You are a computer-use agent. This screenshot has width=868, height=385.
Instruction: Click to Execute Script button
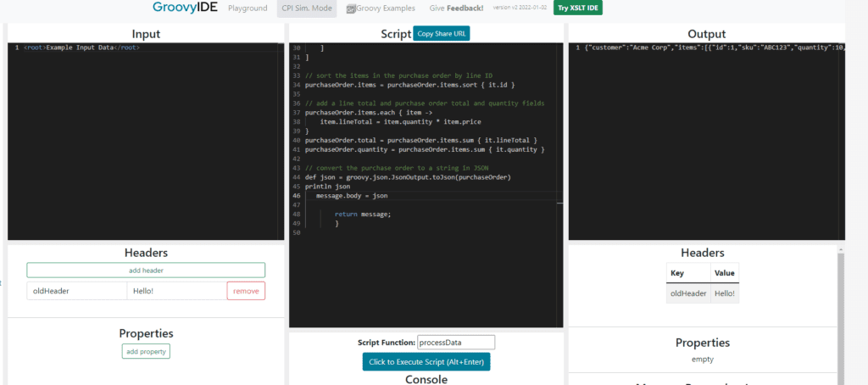pos(426,362)
